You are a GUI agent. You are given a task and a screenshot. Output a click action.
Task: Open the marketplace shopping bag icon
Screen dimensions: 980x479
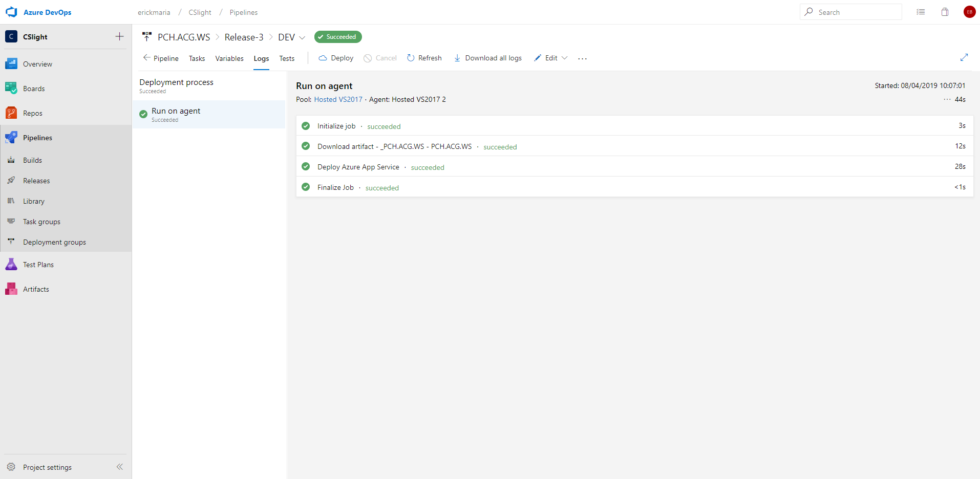tap(945, 12)
